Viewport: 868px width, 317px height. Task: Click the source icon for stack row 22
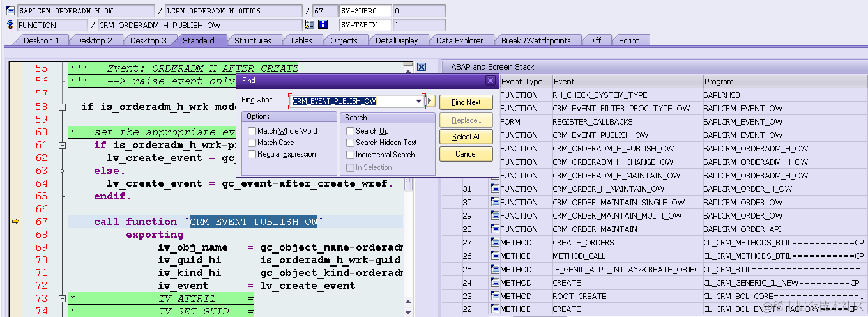[494, 309]
